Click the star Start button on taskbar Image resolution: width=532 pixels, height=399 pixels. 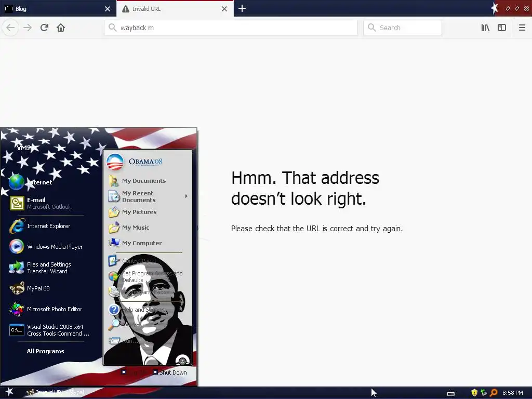(x=9, y=392)
